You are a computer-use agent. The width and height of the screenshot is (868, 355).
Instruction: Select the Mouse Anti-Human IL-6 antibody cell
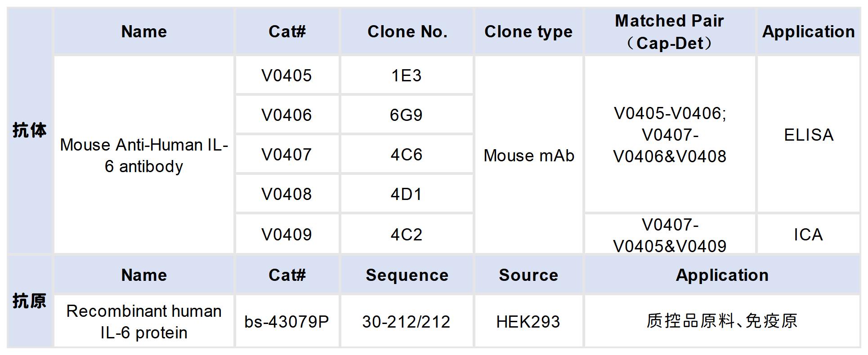click(x=144, y=155)
